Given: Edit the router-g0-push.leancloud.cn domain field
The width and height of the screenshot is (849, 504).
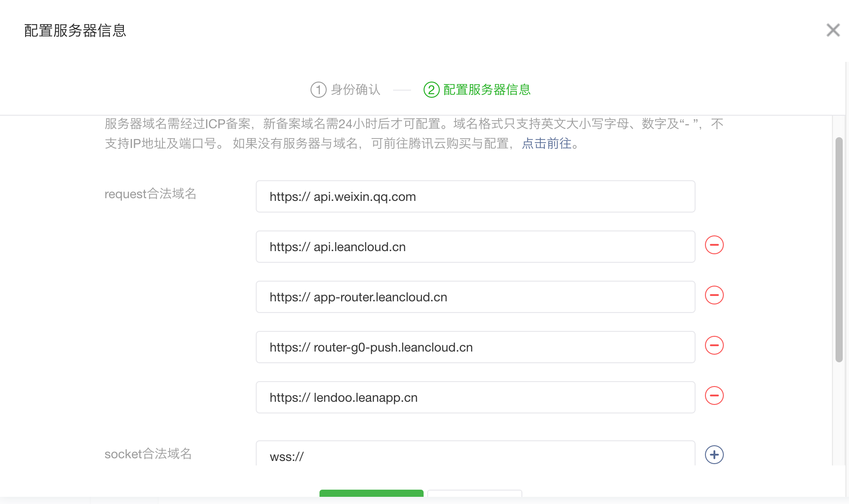Looking at the screenshot, I should pyautogui.click(x=475, y=347).
